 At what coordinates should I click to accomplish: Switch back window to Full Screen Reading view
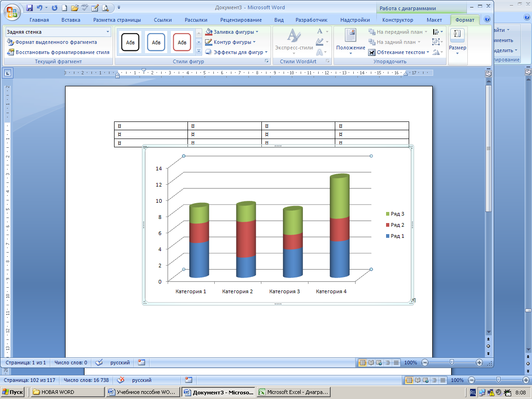(x=417, y=381)
